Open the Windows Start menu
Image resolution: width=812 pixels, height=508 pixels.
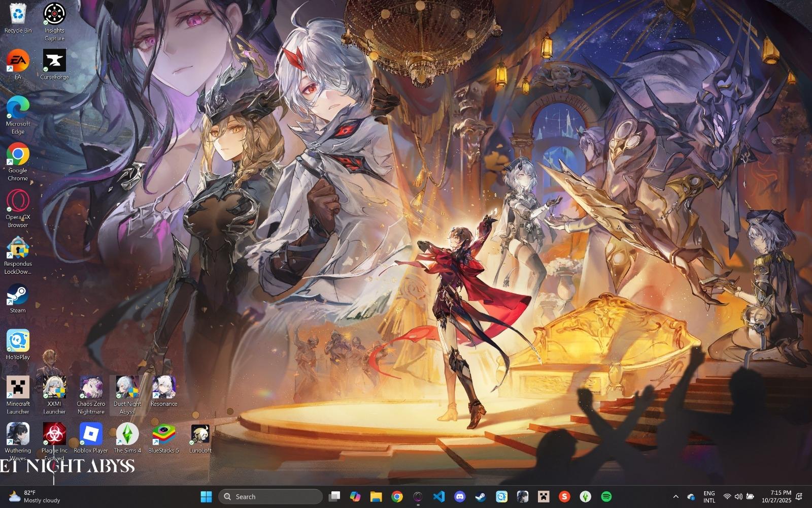click(206, 496)
